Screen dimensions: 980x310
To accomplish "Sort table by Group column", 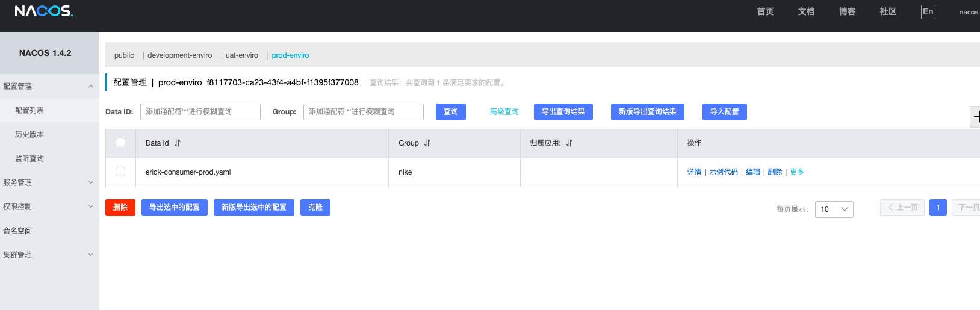I will (x=427, y=143).
